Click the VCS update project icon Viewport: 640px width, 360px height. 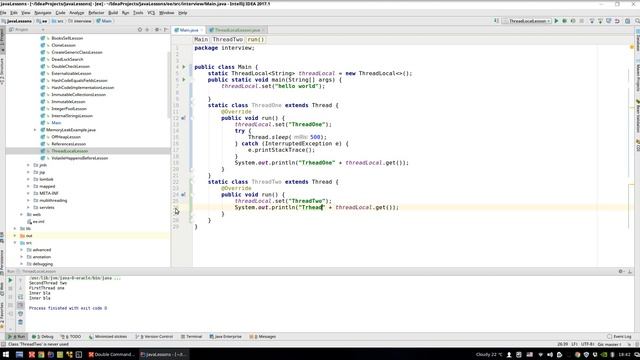pyautogui.click(x=591, y=21)
